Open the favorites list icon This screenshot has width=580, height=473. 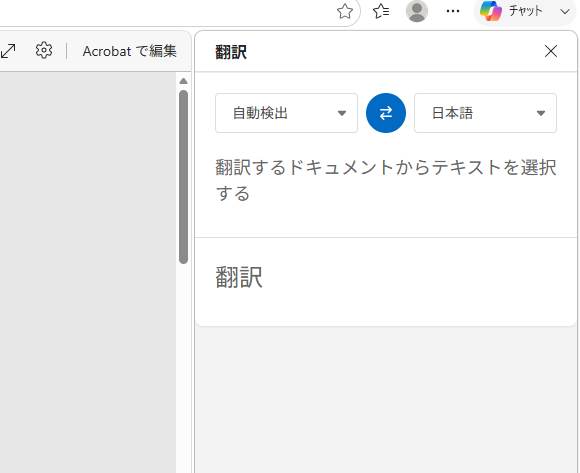pyautogui.click(x=381, y=11)
